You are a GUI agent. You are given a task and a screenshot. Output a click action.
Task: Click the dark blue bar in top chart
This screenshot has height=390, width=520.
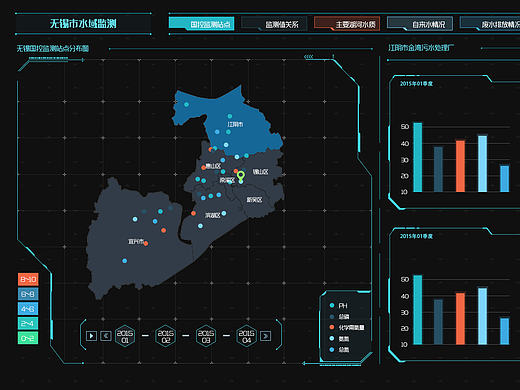click(438, 169)
